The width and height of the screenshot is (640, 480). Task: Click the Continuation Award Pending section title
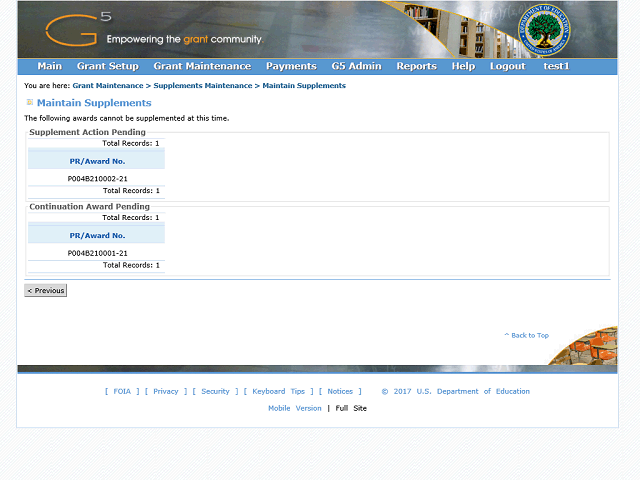(89, 207)
